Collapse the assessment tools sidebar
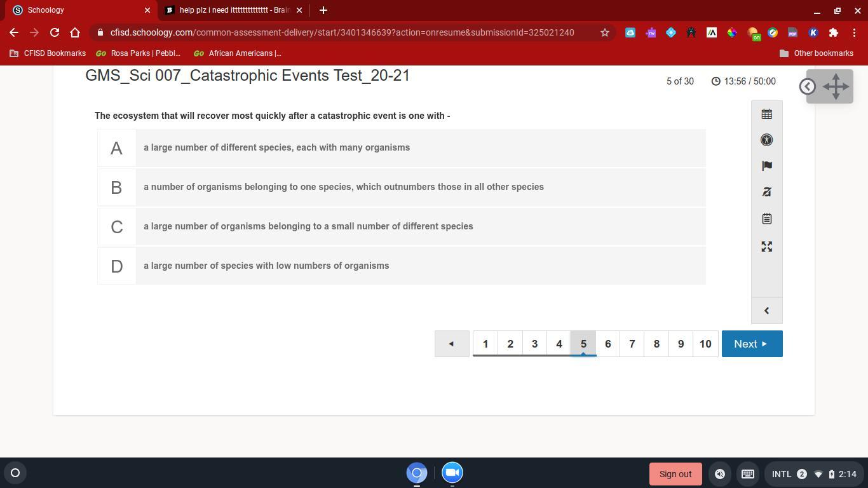The width and height of the screenshot is (868, 488). (x=766, y=311)
